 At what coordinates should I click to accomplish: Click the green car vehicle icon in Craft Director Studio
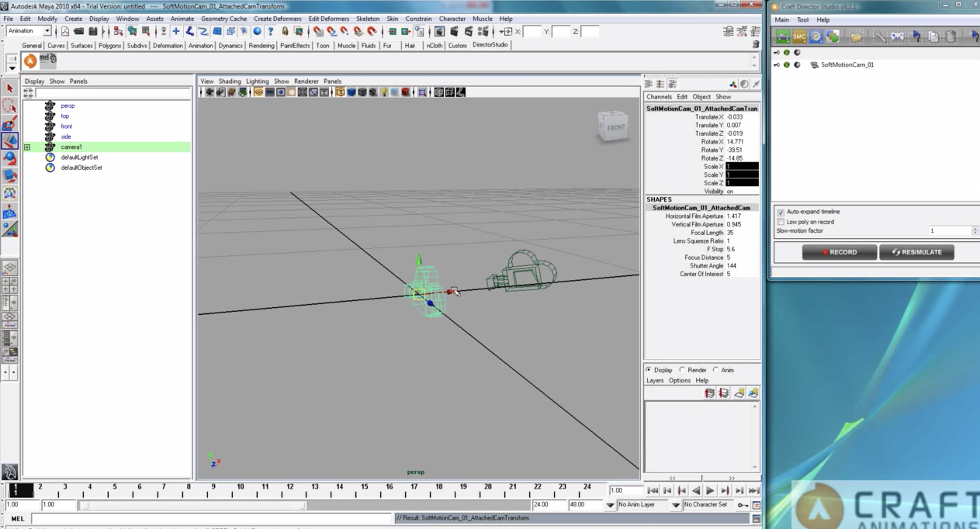point(783,36)
